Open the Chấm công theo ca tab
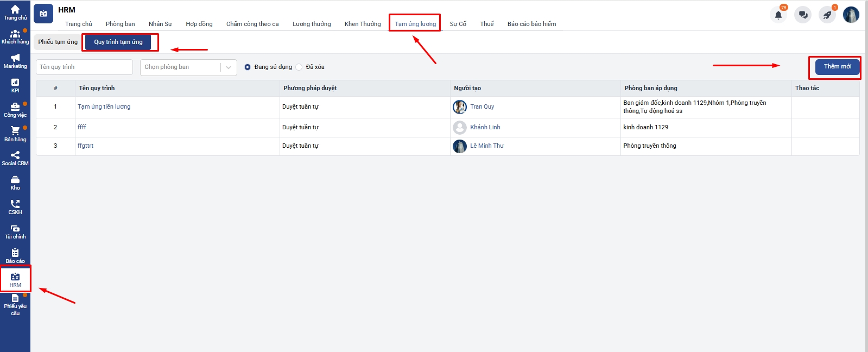The image size is (868, 352). click(252, 24)
